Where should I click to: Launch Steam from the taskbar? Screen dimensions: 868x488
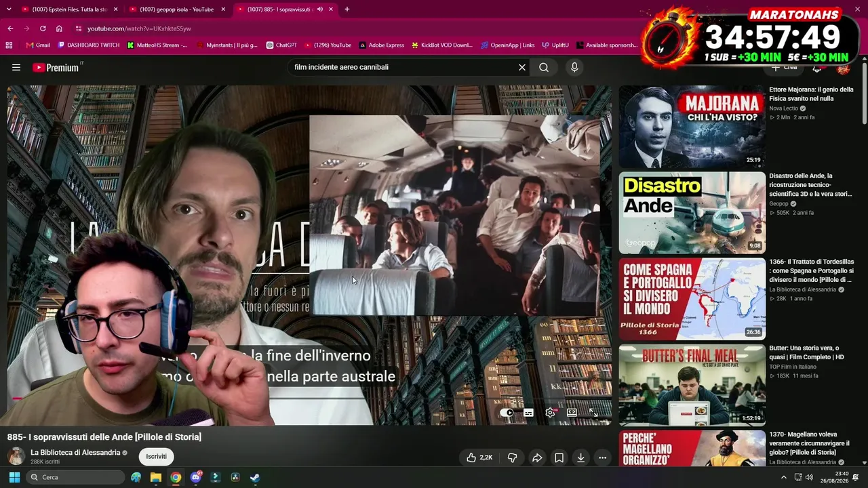(255, 477)
